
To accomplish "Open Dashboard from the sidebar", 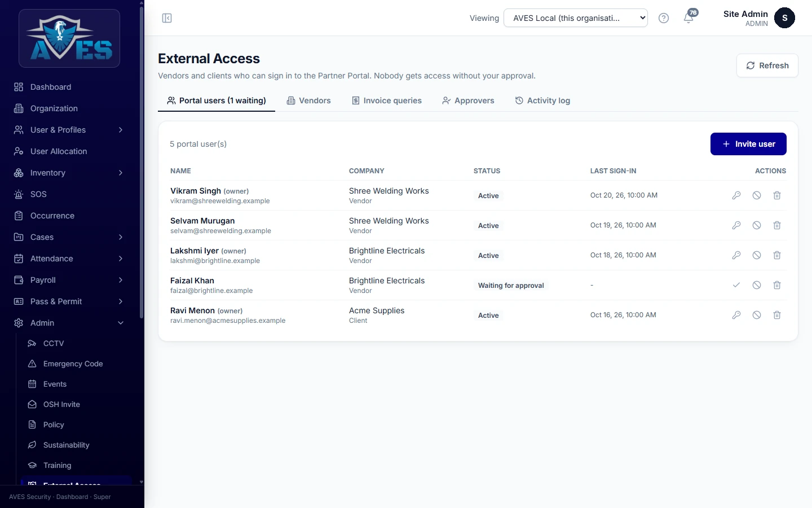I will pos(69,87).
